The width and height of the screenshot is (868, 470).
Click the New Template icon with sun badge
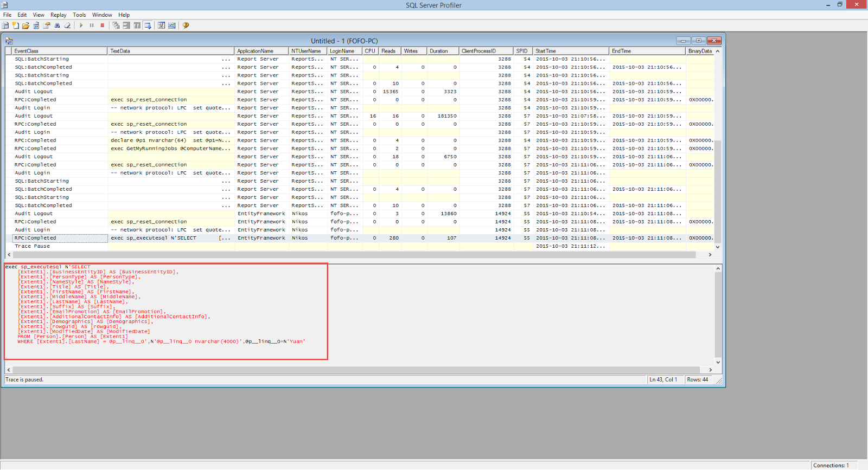[16, 25]
